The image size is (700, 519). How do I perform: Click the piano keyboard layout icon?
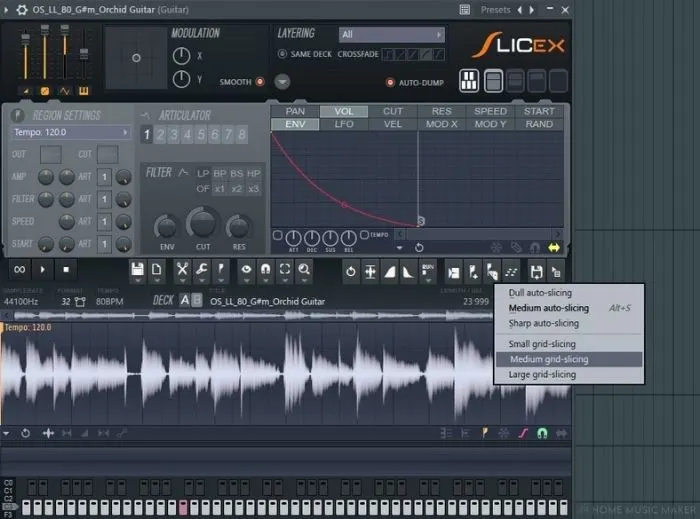(x=469, y=81)
